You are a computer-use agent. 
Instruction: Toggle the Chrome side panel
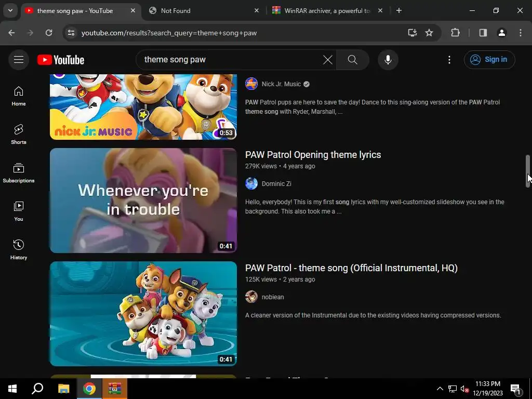(x=483, y=33)
